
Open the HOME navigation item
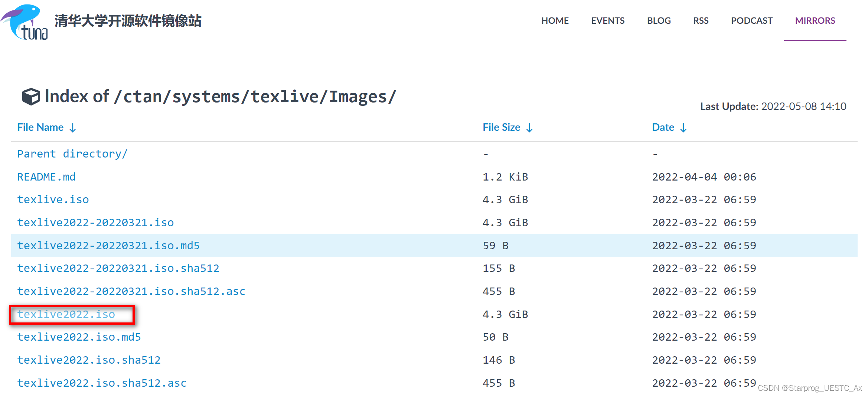pyautogui.click(x=555, y=21)
